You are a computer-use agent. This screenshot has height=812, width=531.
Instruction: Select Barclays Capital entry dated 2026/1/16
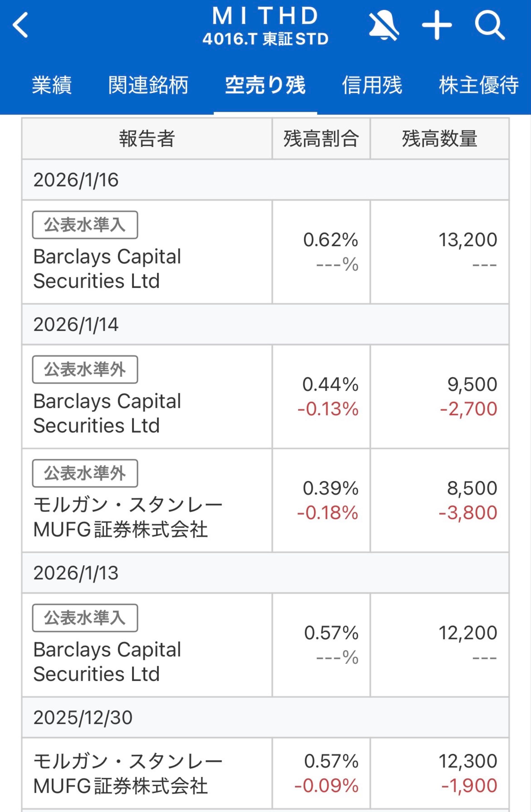coord(107,268)
